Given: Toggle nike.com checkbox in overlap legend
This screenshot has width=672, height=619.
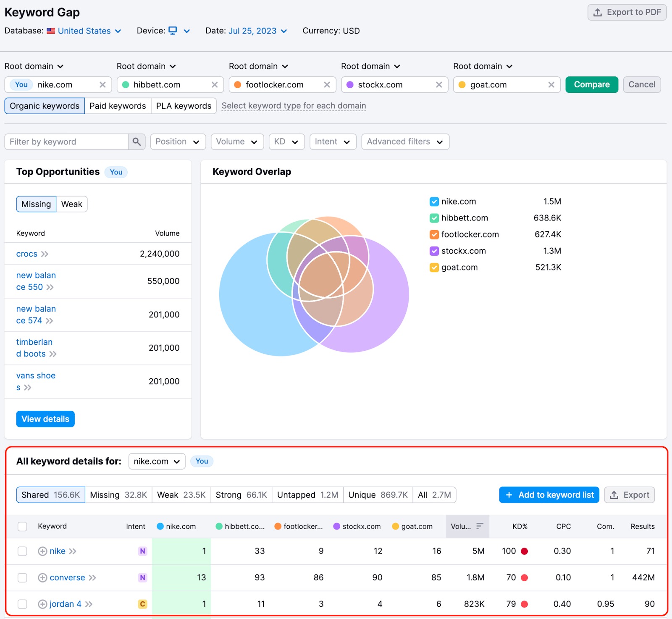Looking at the screenshot, I should pos(434,202).
